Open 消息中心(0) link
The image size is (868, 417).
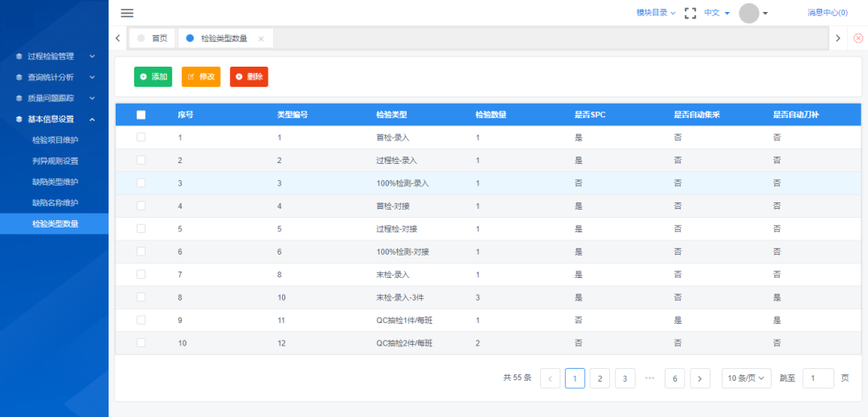[x=828, y=14]
